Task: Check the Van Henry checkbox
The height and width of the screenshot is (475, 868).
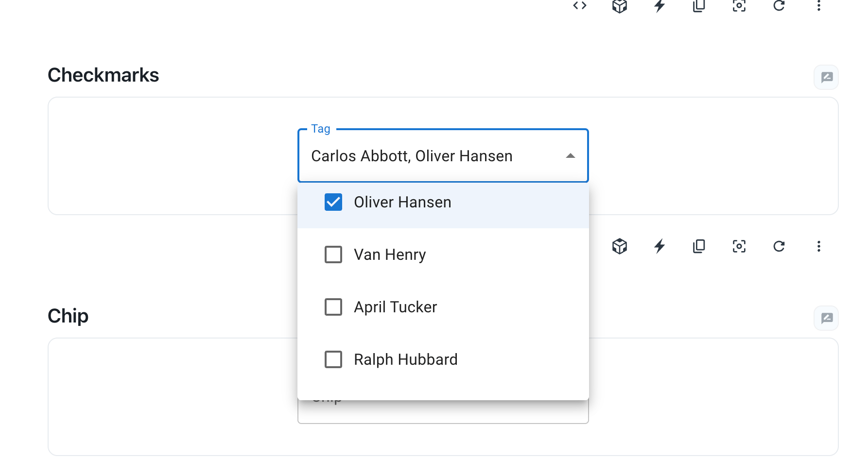Action: coord(333,254)
